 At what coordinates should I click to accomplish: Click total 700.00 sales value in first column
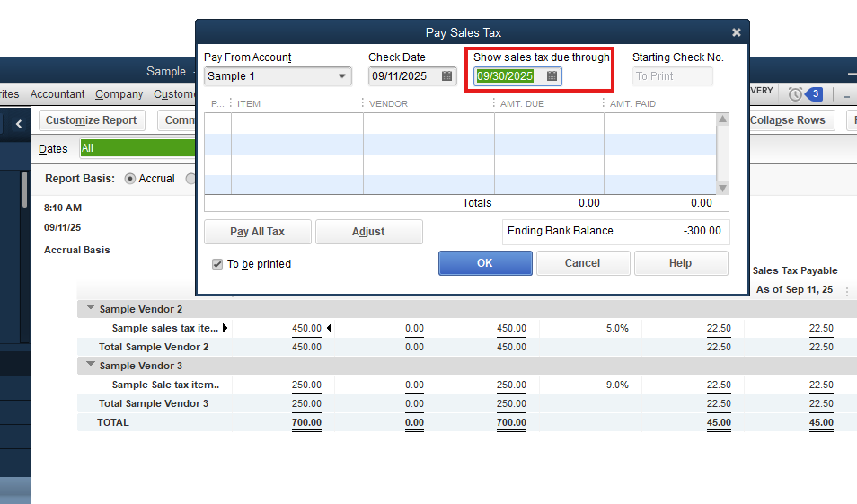coord(306,422)
